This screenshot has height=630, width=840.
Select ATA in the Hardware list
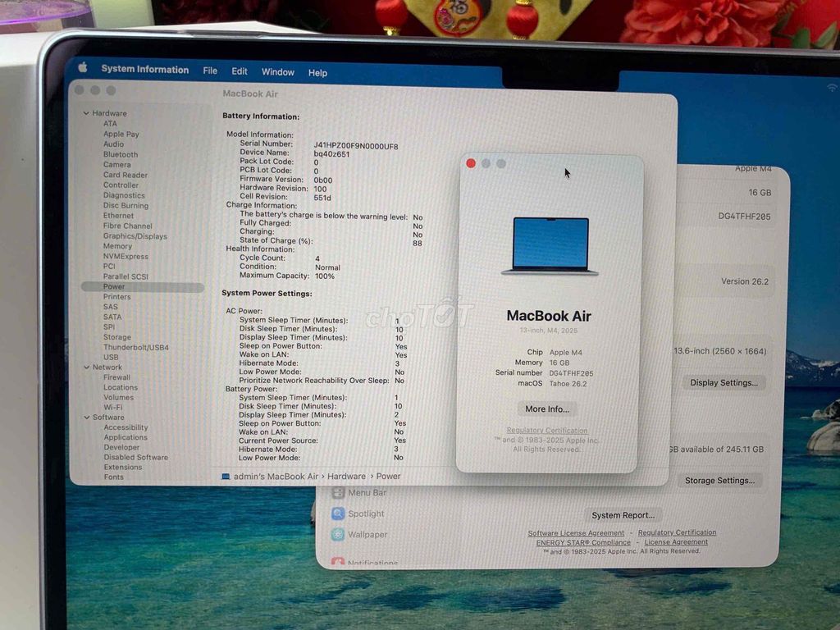(x=110, y=123)
